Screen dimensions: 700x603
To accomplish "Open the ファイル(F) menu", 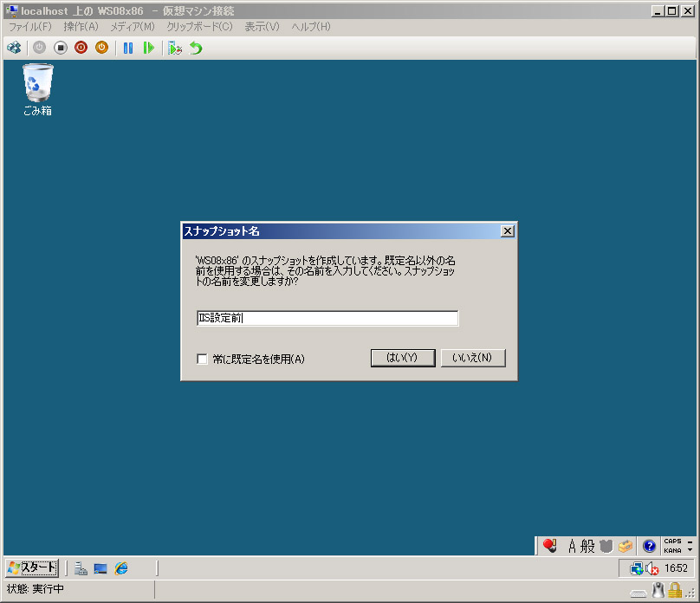I will (x=30, y=27).
